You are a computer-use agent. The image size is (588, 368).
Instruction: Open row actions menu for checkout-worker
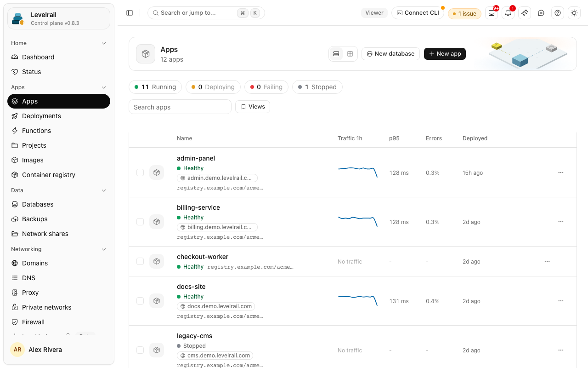[547, 261]
